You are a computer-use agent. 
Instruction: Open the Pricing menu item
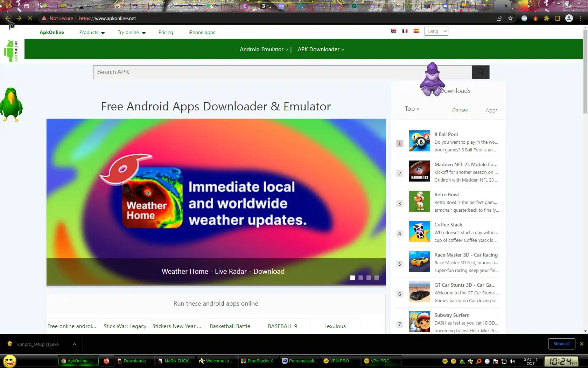pyautogui.click(x=166, y=32)
